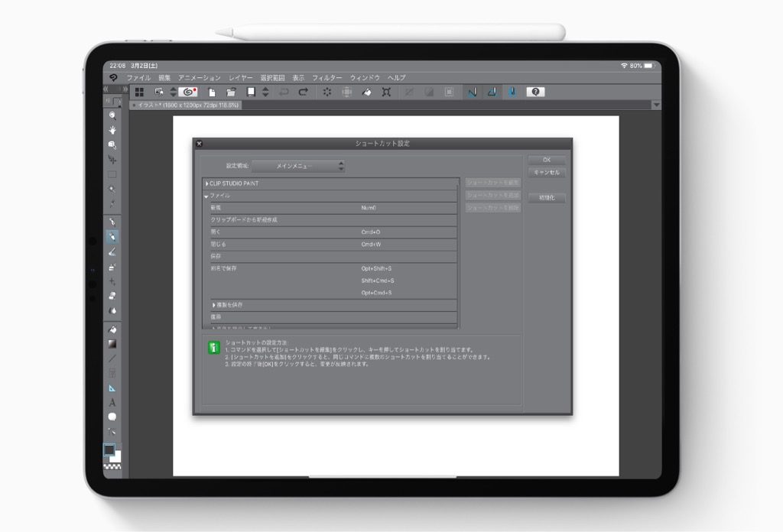Click the Undo arrow icon
Viewport: 783px width, 532px height.
(x=284, y=92)
